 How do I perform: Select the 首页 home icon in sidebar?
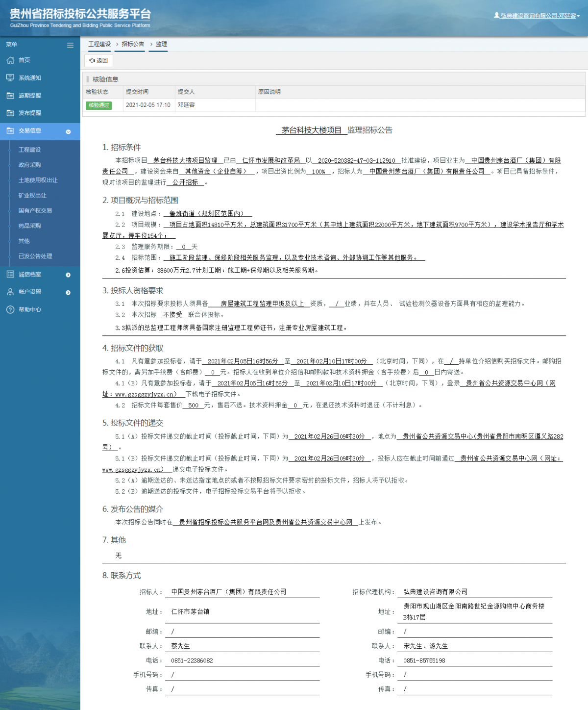coord(11,60)
